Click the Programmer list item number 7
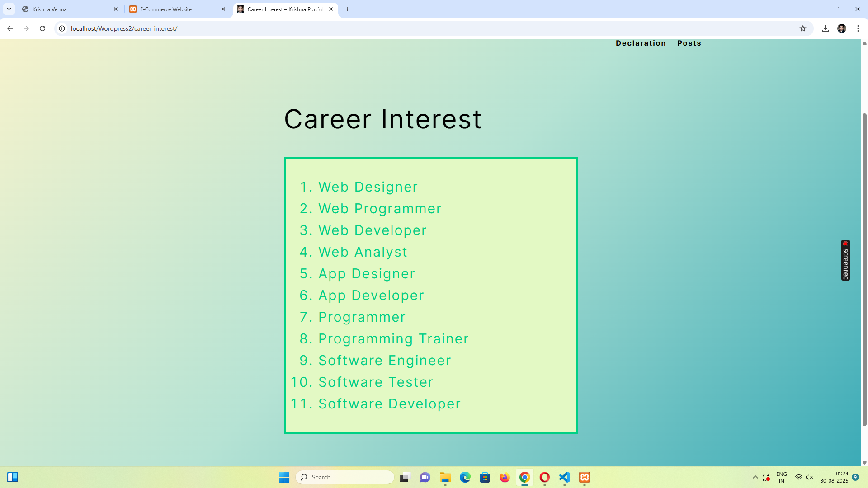Image resolution: width=868 pixels, height=488 pixels. (362, 317)
